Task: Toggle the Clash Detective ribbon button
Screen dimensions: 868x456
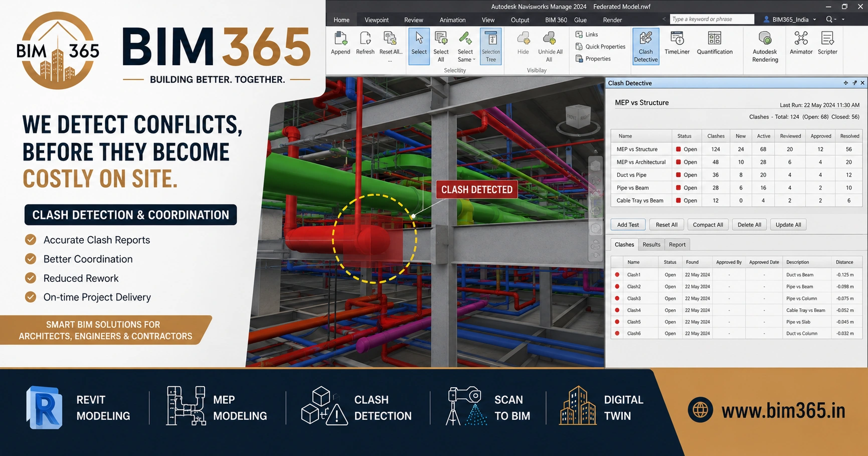Action: tap(646, 46)
